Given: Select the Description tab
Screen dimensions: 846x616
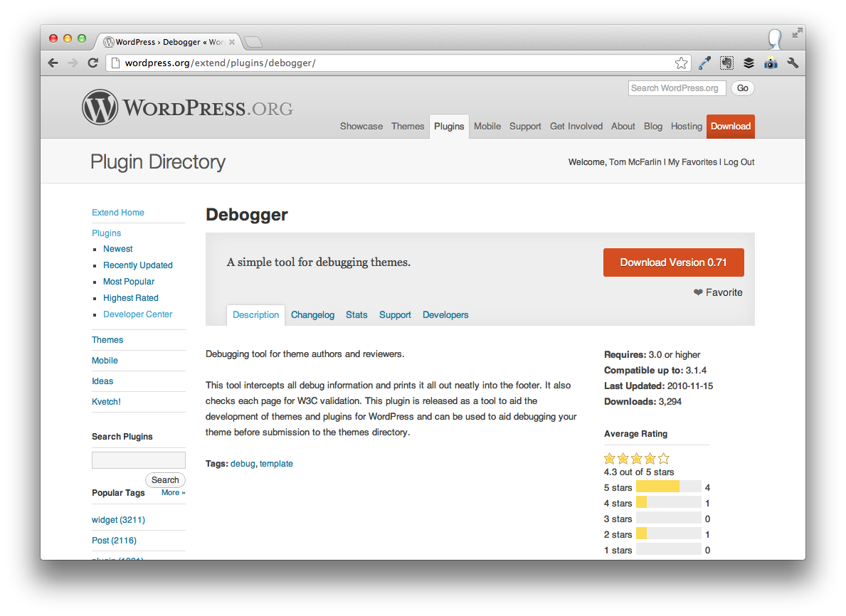Looking at the screenshot, I should [255, 315].
